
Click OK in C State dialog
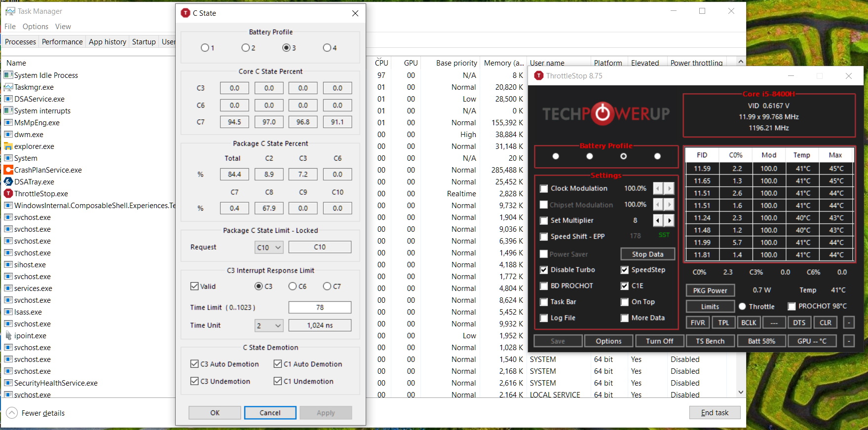(x=215, y=413)
